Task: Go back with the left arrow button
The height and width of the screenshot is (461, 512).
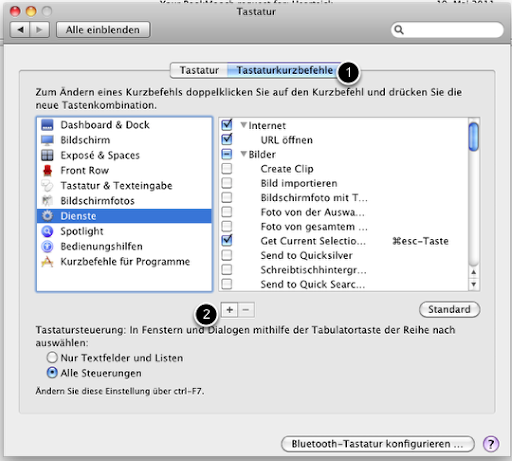Action: (20, 30)
